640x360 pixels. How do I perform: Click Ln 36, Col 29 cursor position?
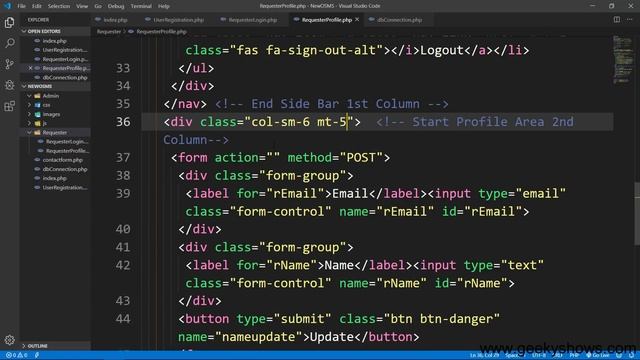point(484,355)
